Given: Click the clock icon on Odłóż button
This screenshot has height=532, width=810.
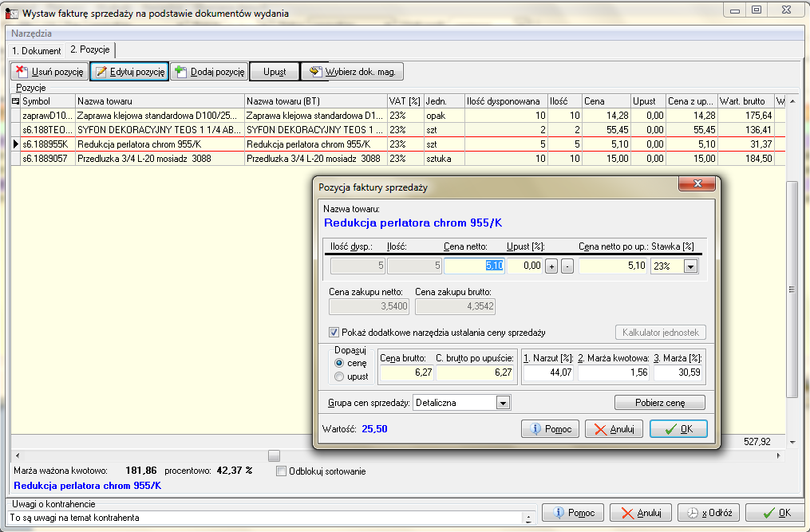Looking at the screenshot, I should pyautogui.click(x=692, y=513).
